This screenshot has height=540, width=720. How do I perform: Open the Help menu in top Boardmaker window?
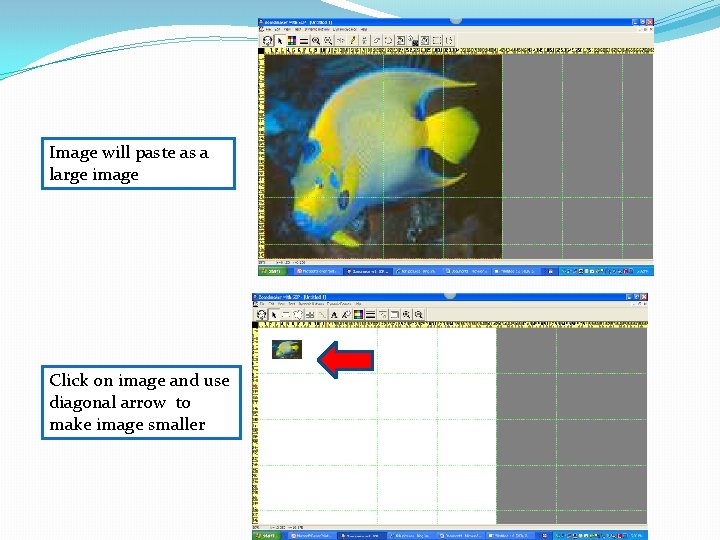(x=364, y=29)
